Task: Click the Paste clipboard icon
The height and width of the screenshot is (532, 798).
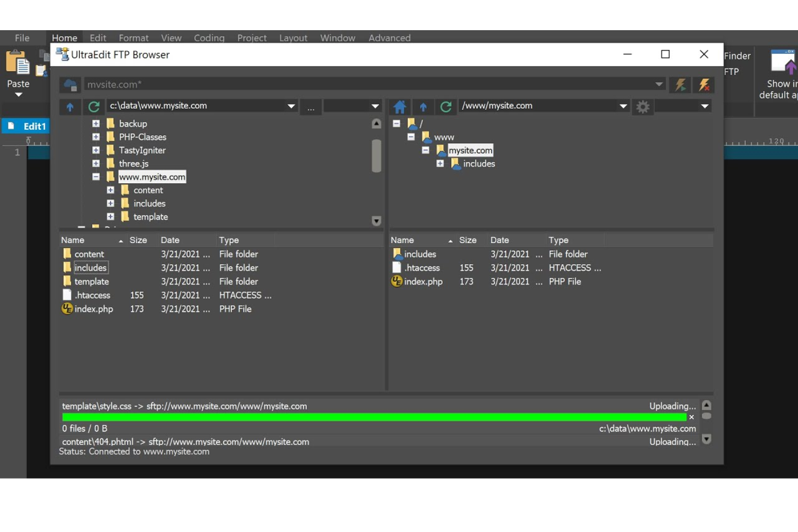Action: 18,63
